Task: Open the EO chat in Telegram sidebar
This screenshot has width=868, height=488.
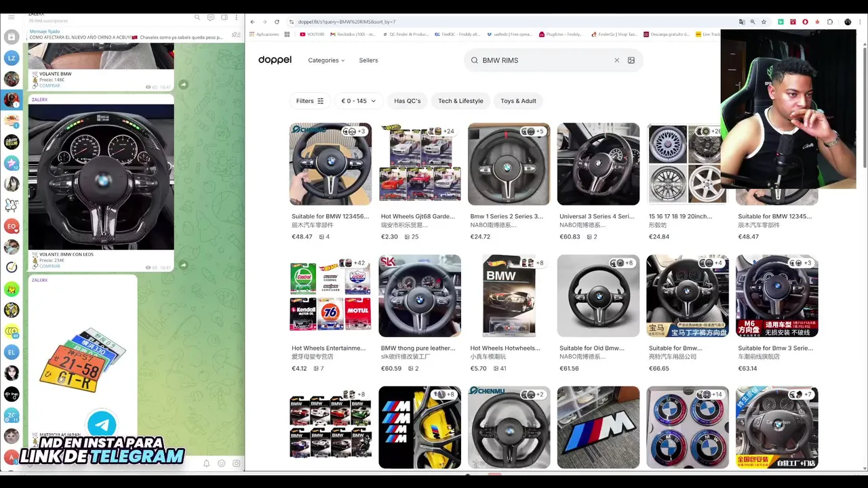Action: (x=12, y=226)
